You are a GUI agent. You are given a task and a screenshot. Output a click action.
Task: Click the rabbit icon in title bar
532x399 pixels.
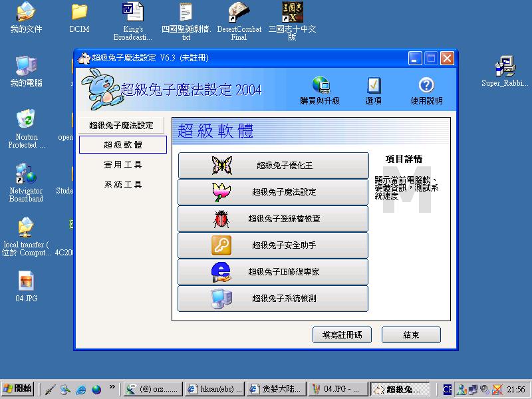tap(84, 58)
